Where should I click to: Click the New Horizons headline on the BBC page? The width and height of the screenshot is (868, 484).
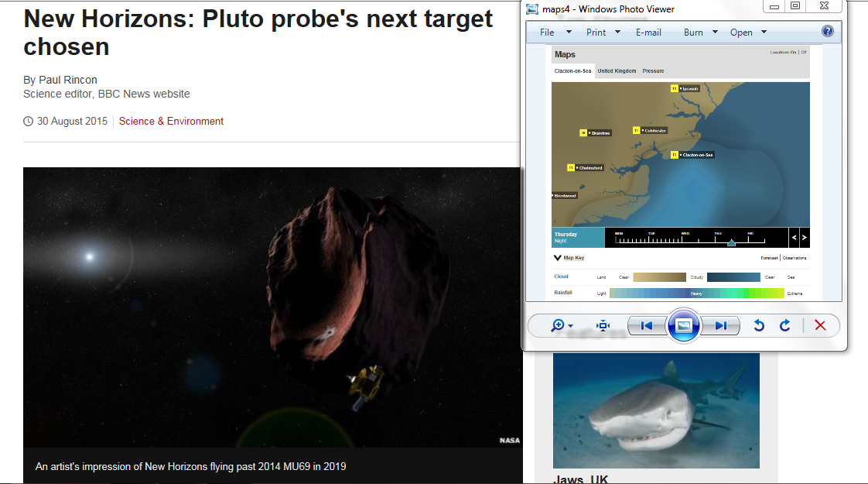(258, 33)
